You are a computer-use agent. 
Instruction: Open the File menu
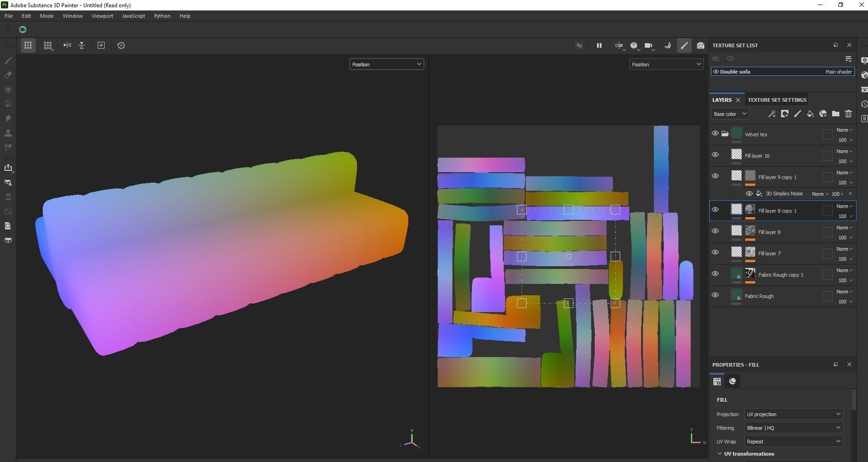(9, 16)
